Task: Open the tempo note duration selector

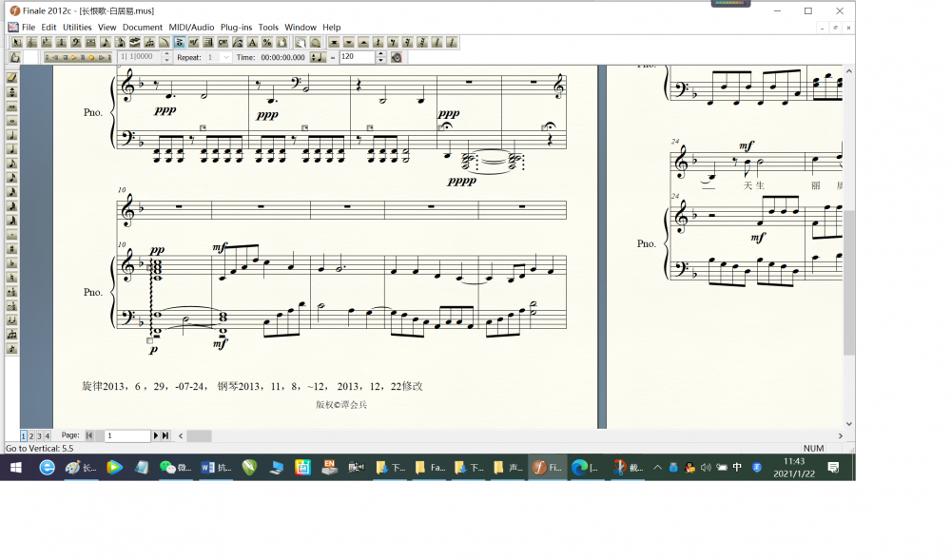Action: (319, 57)
